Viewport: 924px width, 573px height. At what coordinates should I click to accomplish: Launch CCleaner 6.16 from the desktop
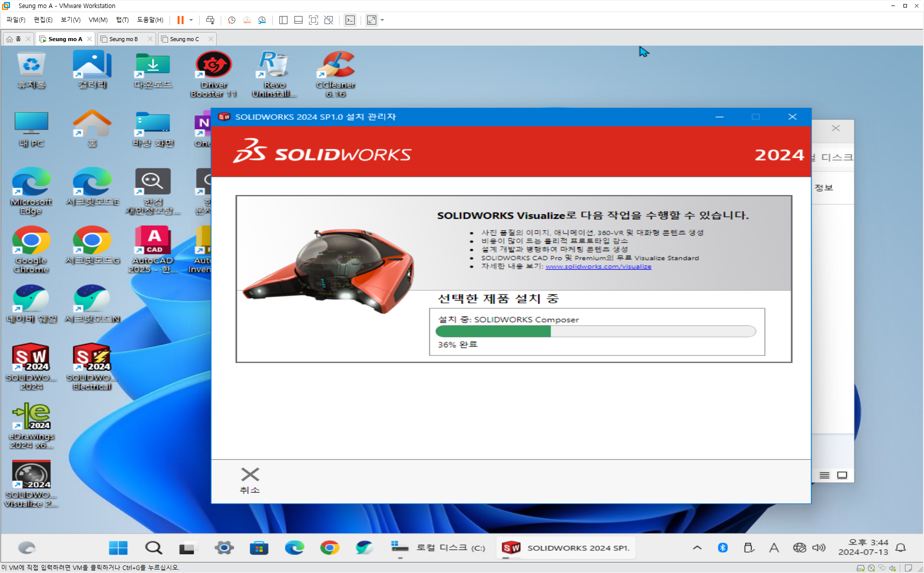(x=336, y=74)
